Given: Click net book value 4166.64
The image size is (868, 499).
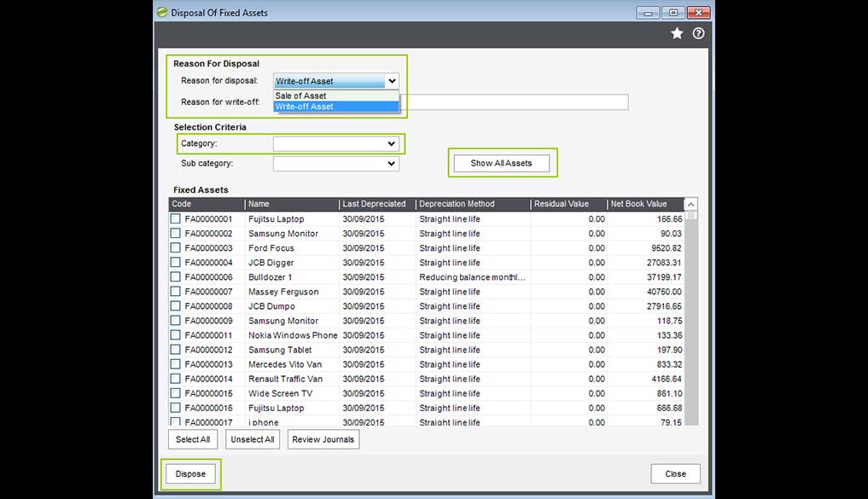Looking at the screenshot, I should click(666, 379).
